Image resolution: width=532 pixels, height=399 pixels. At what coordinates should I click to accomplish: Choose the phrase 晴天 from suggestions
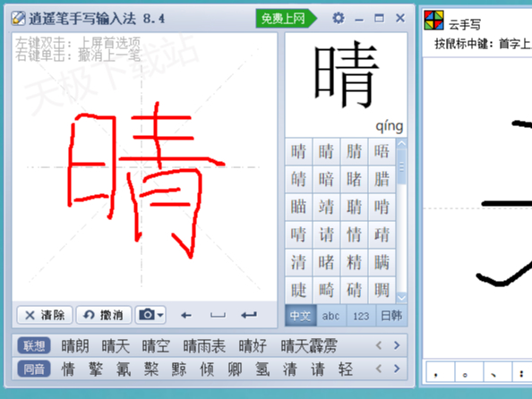coord(116,346)
